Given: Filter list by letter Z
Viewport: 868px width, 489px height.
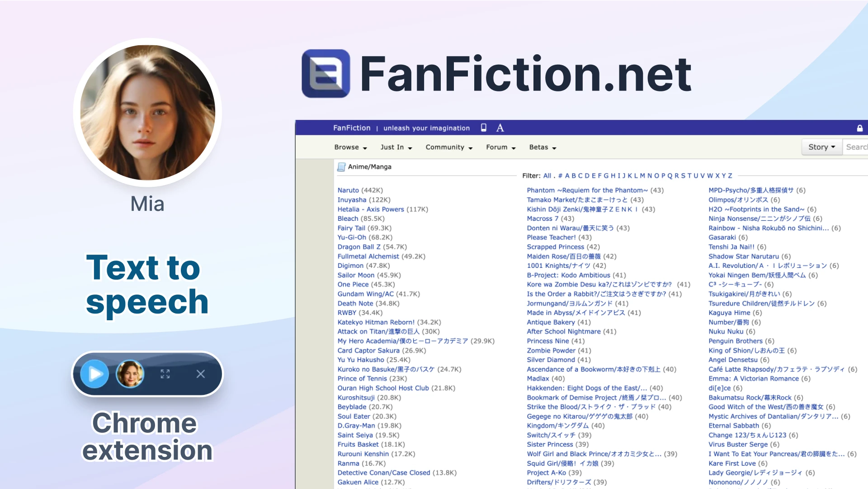Looking at the screenshot, I should [730, 176].
